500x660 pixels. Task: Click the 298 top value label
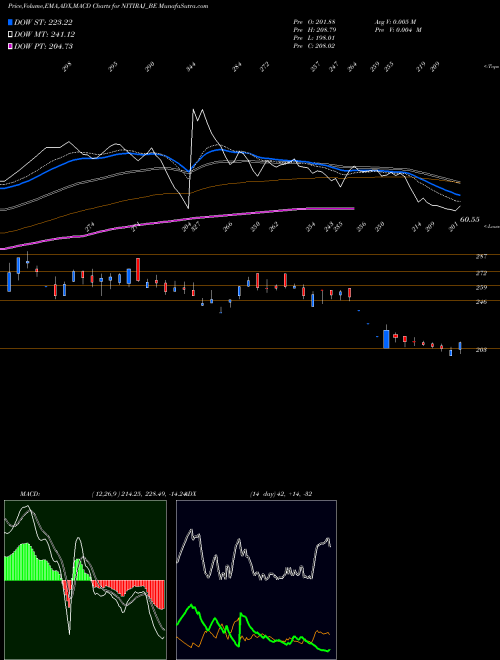pyautogui.click(x=67, y=67)
